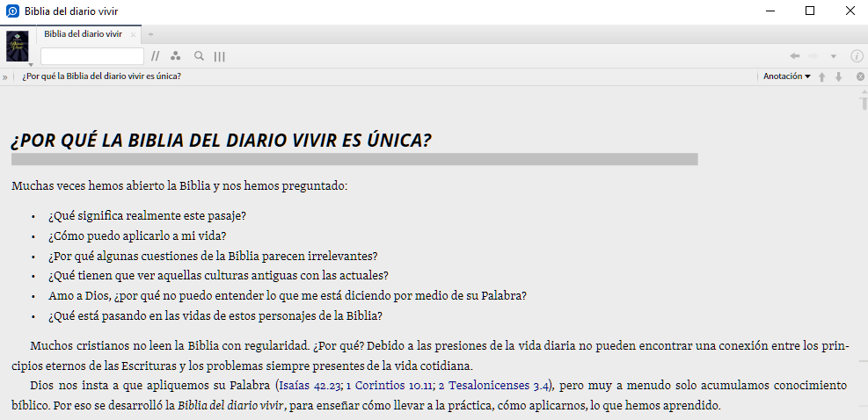Screen dimensions: 868x420
Task: Click the reference input box
Action: tap(91, 56)
